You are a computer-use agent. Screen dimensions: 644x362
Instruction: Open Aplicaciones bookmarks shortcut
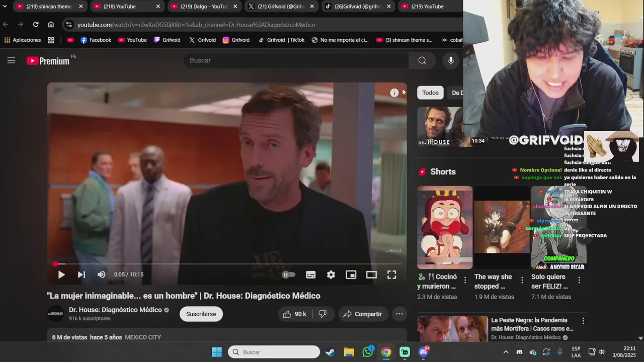[x=22, y=40]
